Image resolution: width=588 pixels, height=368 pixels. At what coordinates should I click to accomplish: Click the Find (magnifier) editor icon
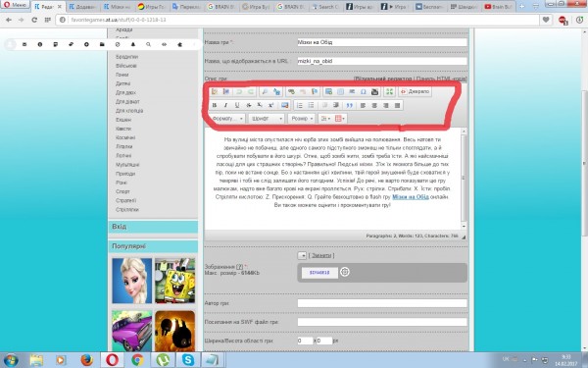pos(265,91)
